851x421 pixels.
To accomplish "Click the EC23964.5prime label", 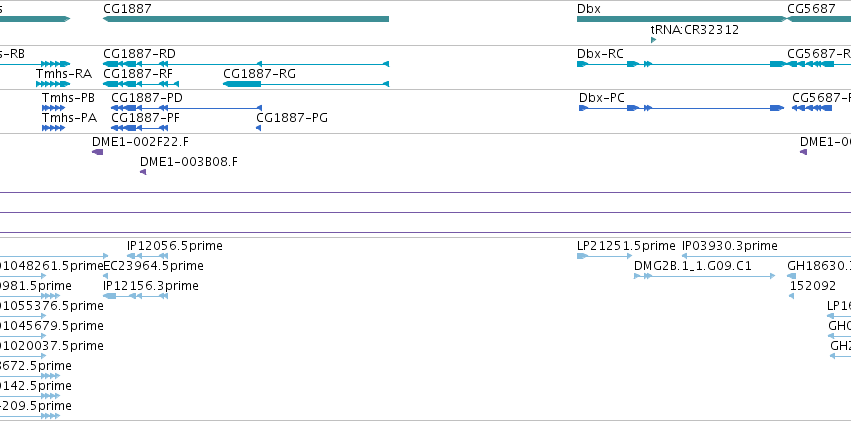I will tap(153, 266).
